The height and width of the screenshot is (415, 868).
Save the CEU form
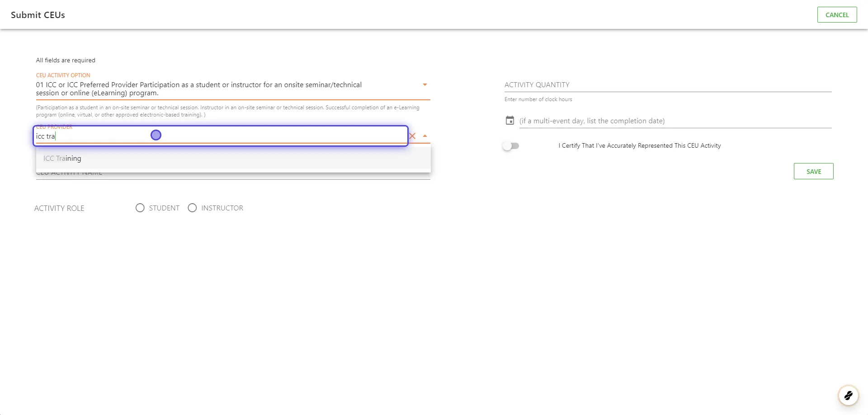pyautogui.click(x=813, y=172)
